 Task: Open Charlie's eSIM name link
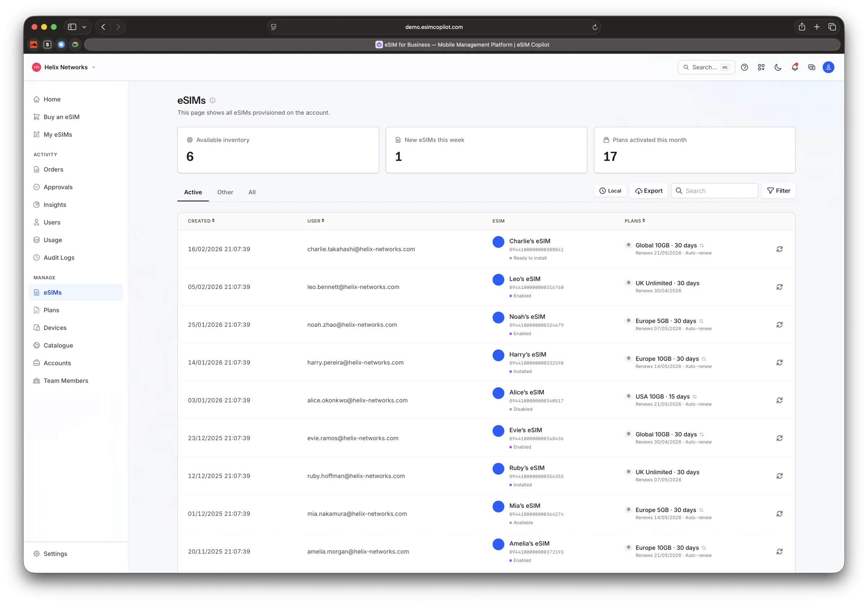pos(529,241)
